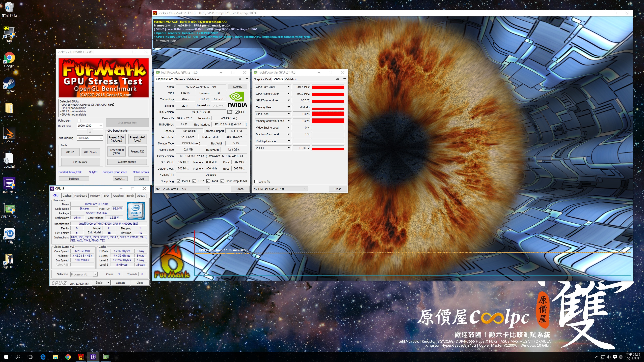Viewport: 644px width, 362px height.
Task: Switch to the CPU-Z SPD tab
Action: click(x=106, y=196)
